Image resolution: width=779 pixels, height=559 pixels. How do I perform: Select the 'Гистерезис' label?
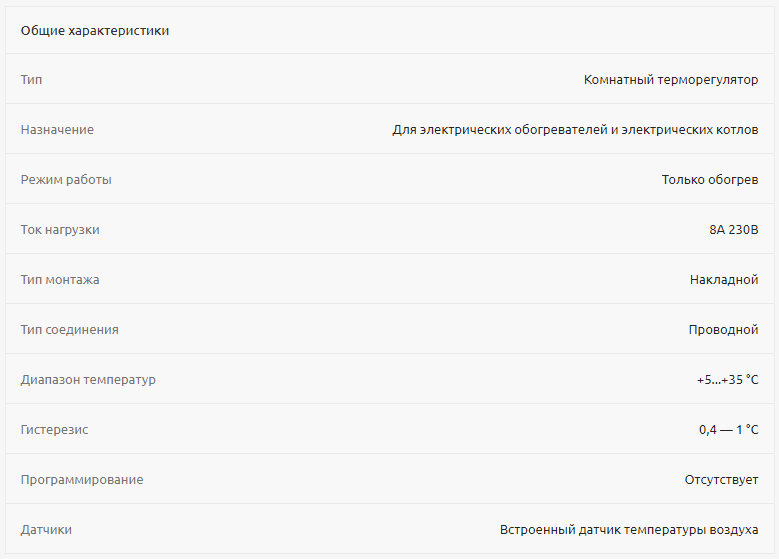(x=54, y=430)
